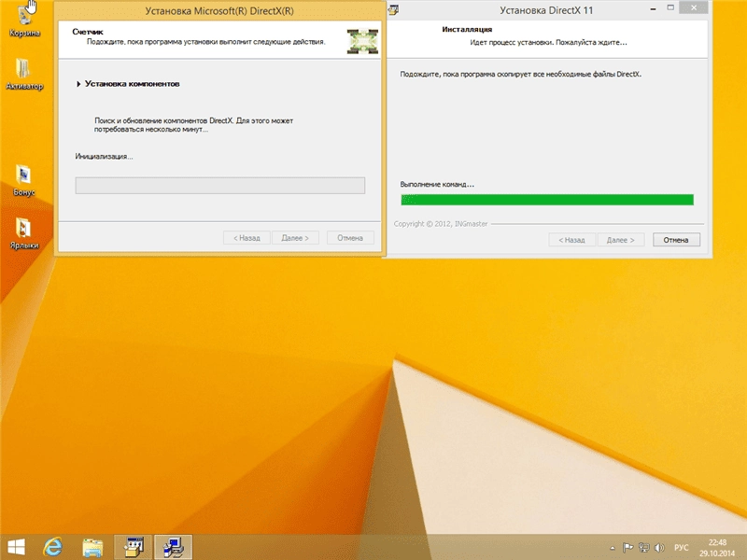Switch input language РУС indicator
747x560 pixels.
tap(682, 548)
